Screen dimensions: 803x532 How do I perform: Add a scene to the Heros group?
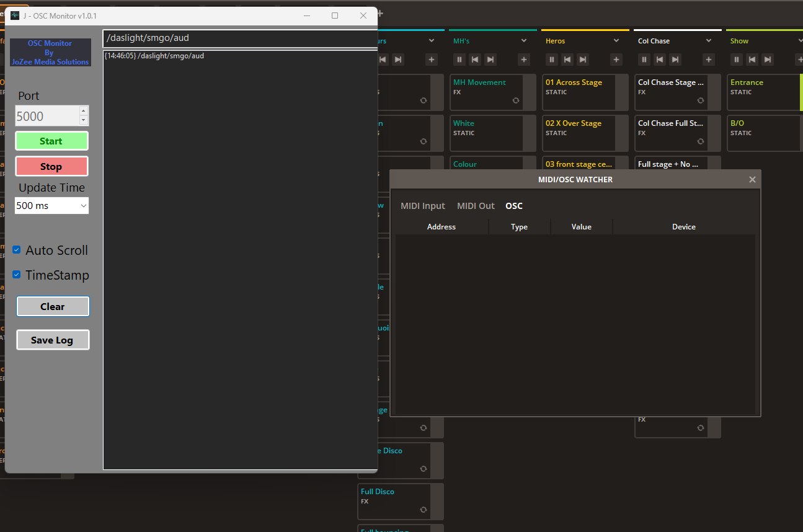[616, 60]
